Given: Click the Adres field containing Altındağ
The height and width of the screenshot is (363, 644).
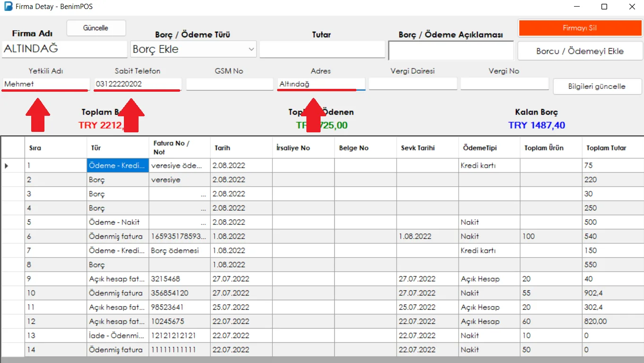Looking at the screenshot, I should pos(321,84).
